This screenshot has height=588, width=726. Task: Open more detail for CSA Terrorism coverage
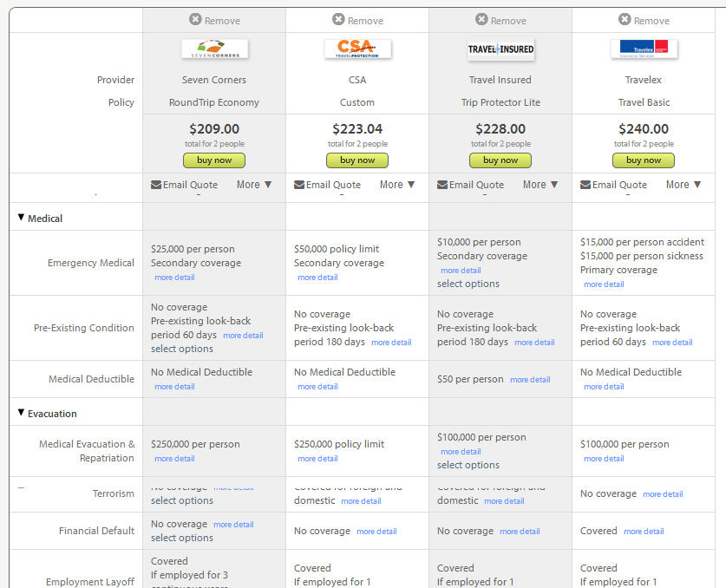[x=361, y=501]
